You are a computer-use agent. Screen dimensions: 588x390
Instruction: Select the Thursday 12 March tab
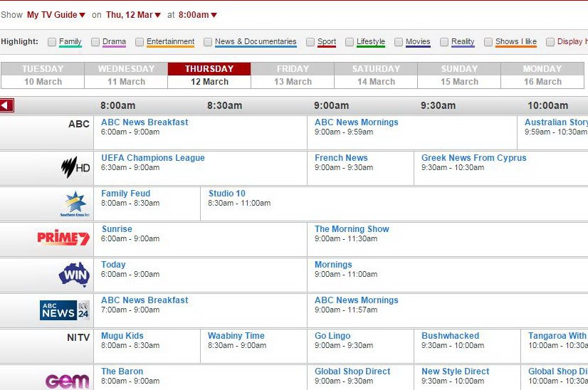pyautogui.click(x=209, y=75)
